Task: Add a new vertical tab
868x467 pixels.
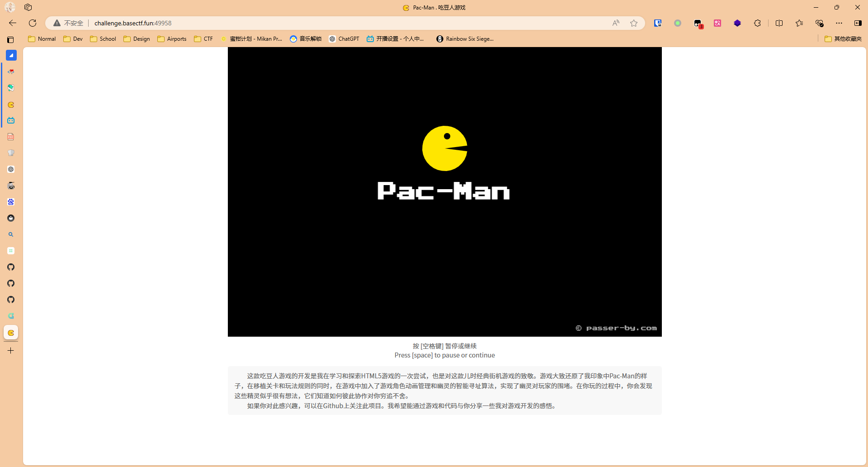Action: tap(11, 350)
